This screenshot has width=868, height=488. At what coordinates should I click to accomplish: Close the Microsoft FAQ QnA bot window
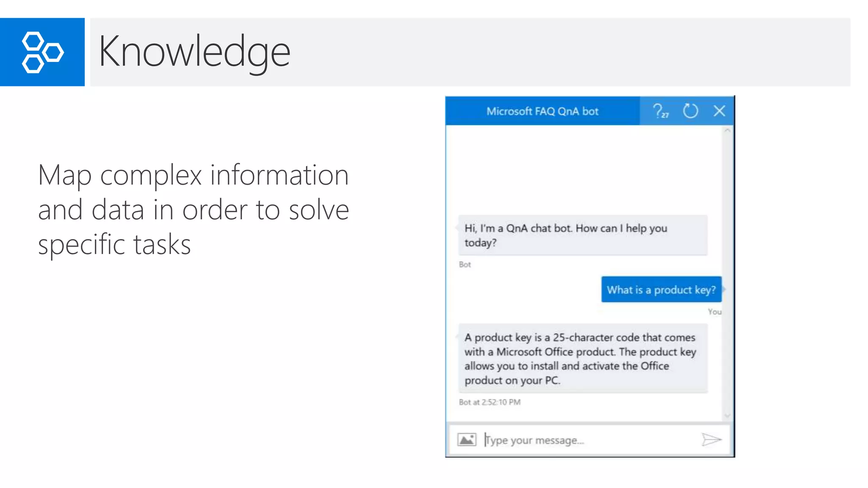pyautogui.click(x=719, y=111)
